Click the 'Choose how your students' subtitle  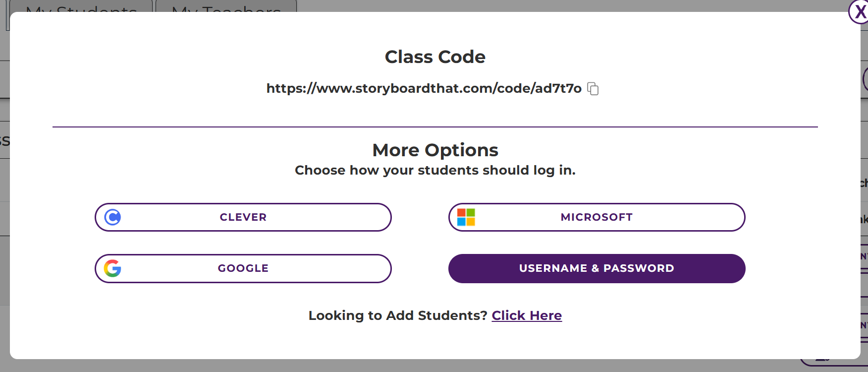[x=435, y=170]
